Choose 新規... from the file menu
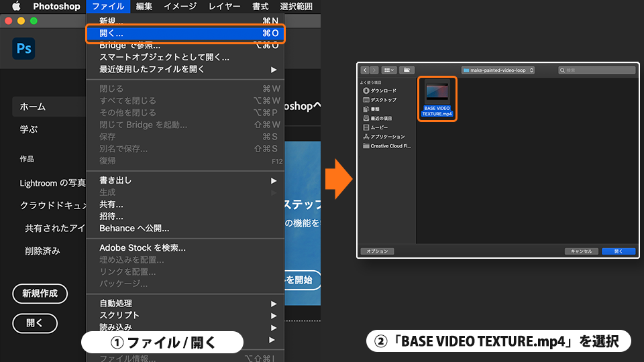This screenshot has width=644, height=362. coord(185,21)
